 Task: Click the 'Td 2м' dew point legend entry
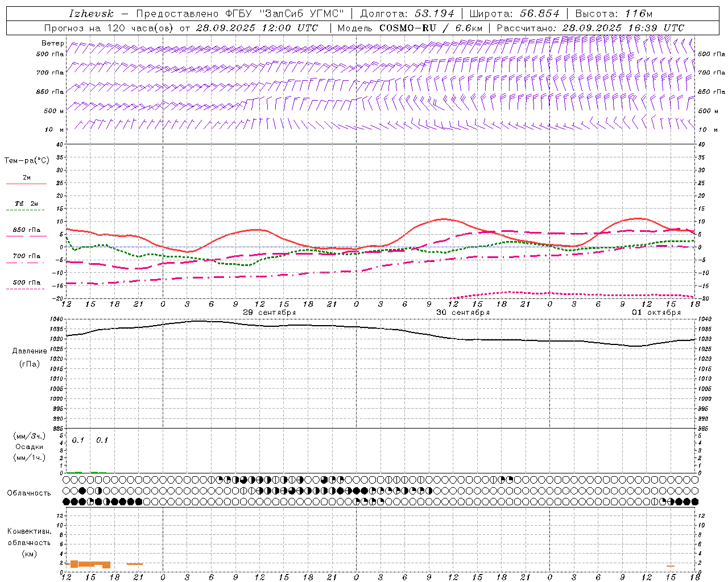[x=27, y=203]
